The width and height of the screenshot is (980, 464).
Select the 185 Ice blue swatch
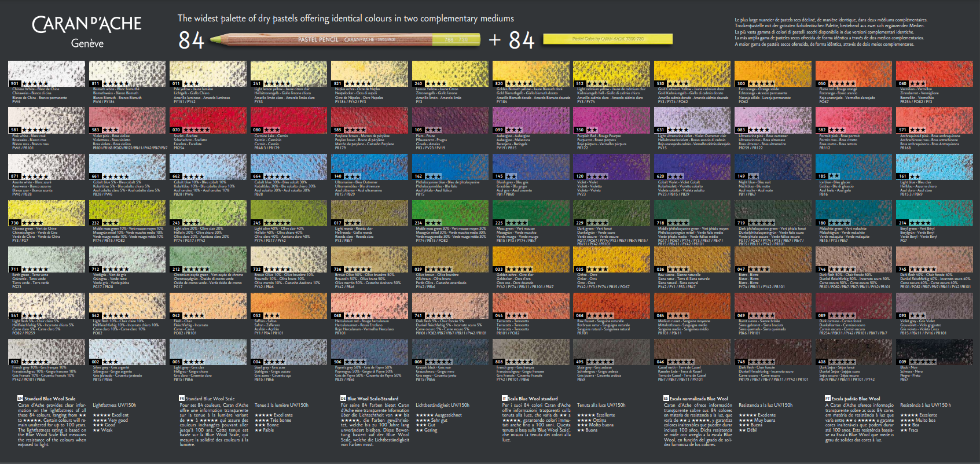coord(853,166)
